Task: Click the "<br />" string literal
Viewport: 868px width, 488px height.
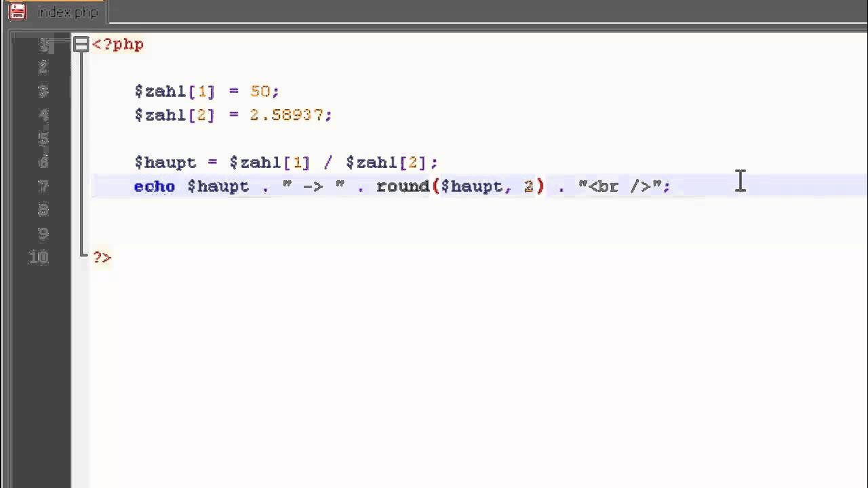Action: coord(620,186)
